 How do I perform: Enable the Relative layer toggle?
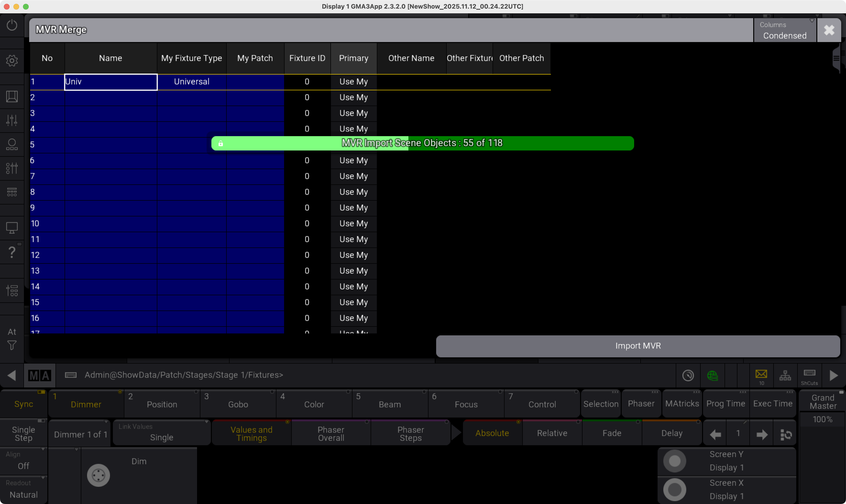(552, 433)
